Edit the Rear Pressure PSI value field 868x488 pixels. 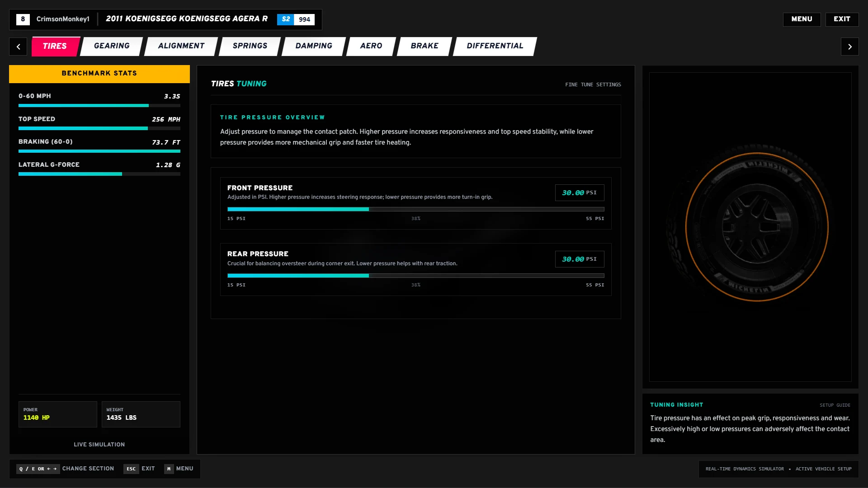(x=580, y=259)
